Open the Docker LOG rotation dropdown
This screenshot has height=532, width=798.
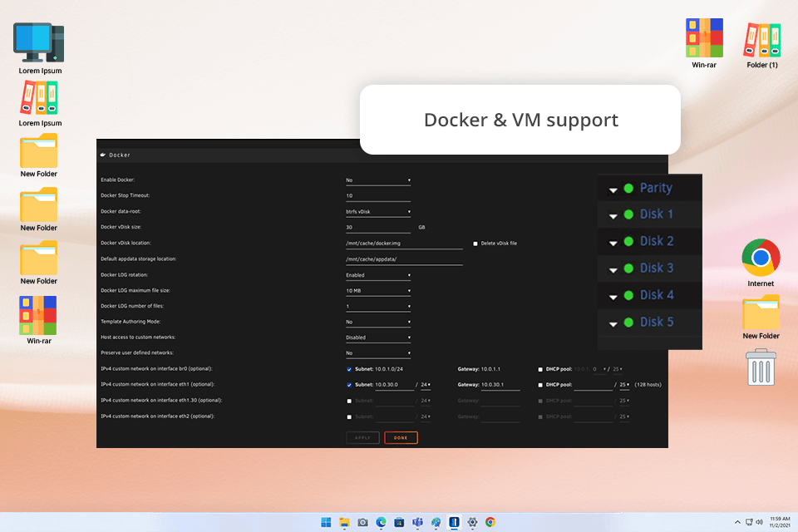pos(378,275)
